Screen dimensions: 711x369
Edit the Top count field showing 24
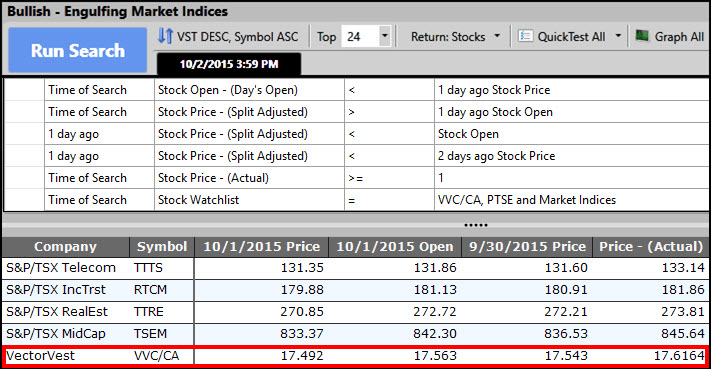coord(360,37)
